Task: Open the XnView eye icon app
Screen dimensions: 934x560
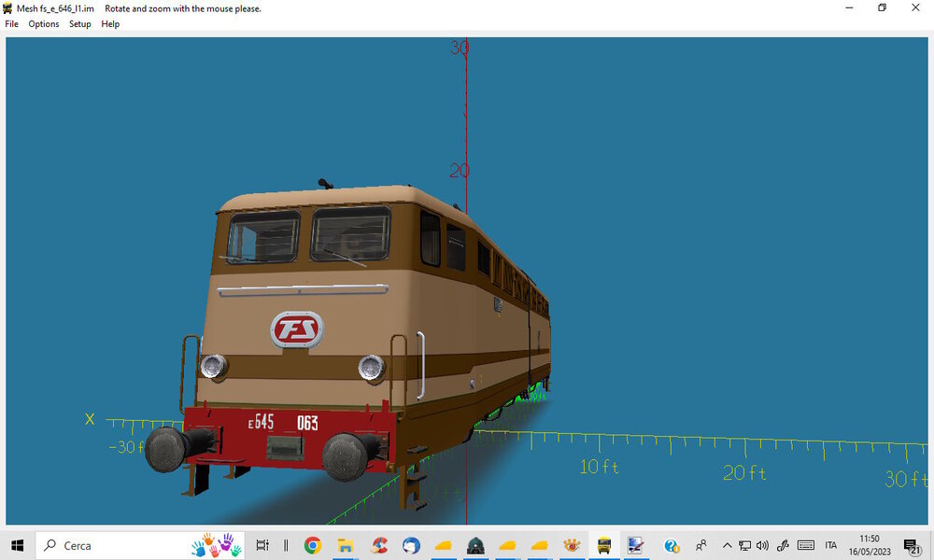Action: (x=572, y=545)
